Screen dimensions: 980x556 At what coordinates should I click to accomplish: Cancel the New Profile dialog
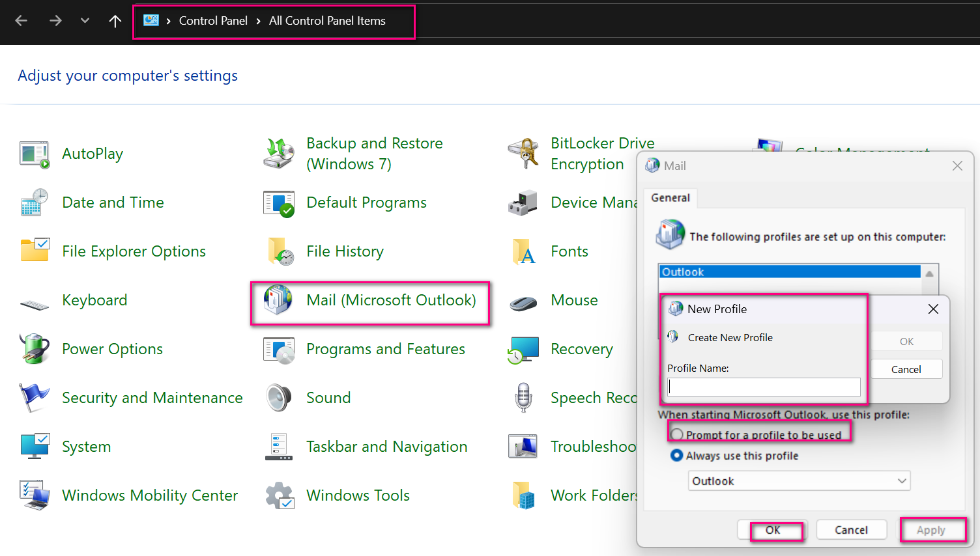(x=906, y=368)
